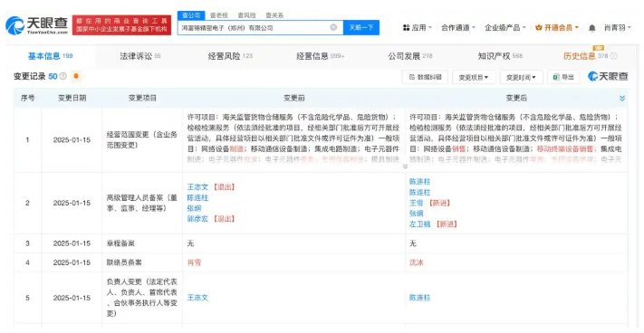Click the help icon beside 历史信息 378
644x333 pixels.
pyautogui.click(x=613, y=56)
